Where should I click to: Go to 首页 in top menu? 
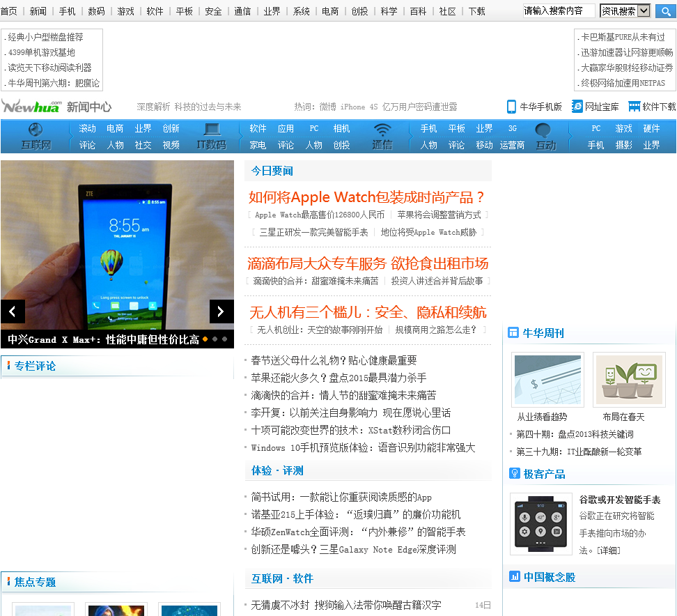8,11
